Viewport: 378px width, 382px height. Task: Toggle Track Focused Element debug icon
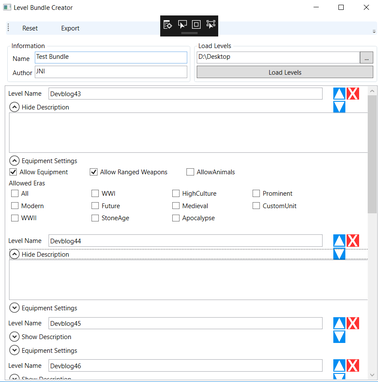(211, 24)
